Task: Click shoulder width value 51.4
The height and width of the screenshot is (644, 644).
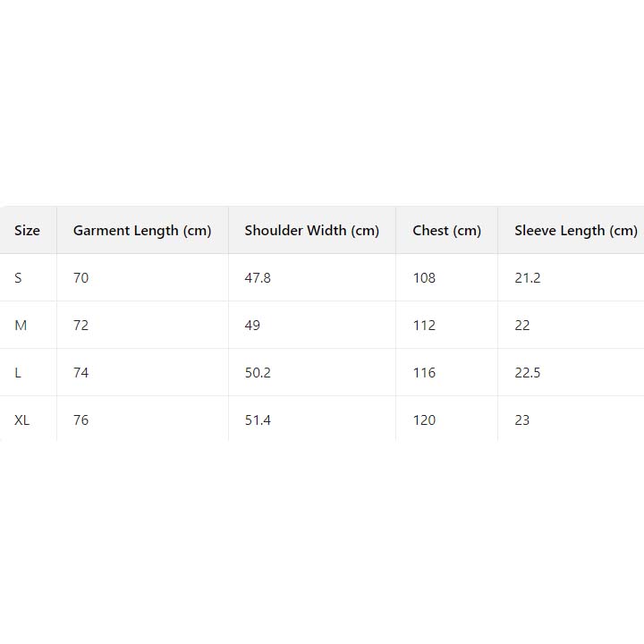Action: [x=258, y=420]
